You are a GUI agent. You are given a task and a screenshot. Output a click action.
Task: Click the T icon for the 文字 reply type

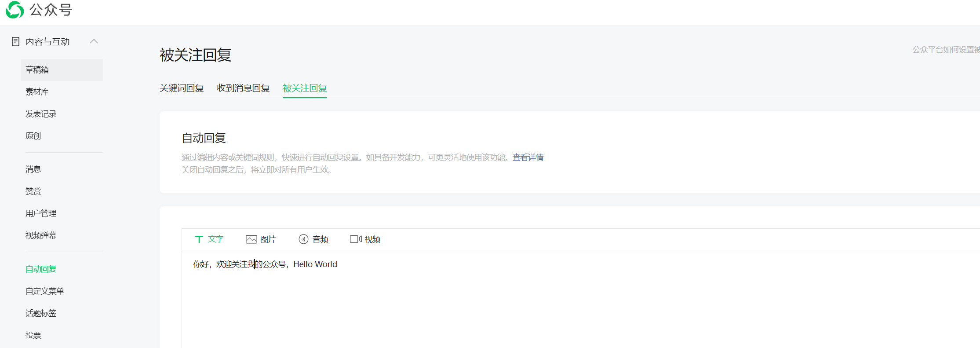coord(199,239)
